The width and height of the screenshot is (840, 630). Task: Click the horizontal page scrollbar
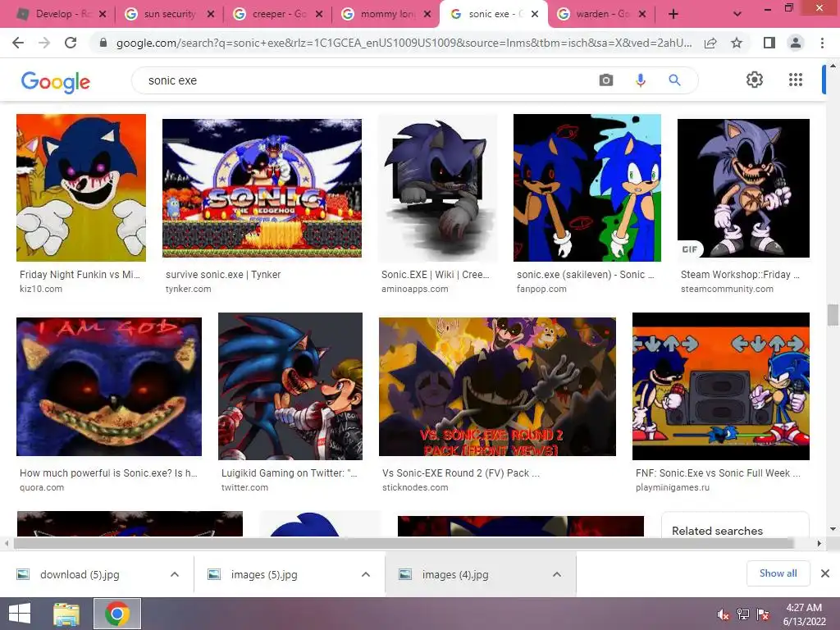(403, 543)
